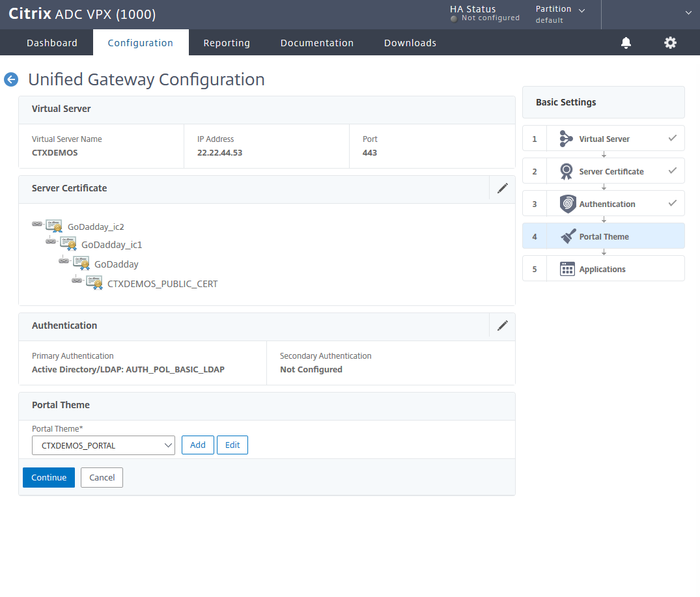Image resolution: width=700 pixels, height=597 pixels.
Task: Click the Secondary Authentication Not Configured value
Action: point(311,369)
